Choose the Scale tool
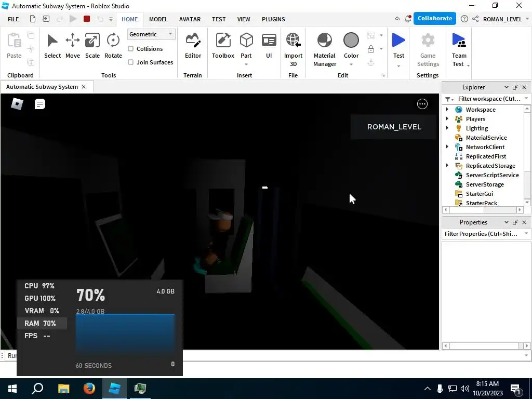532x399 pixels. [x=92, y=41]
